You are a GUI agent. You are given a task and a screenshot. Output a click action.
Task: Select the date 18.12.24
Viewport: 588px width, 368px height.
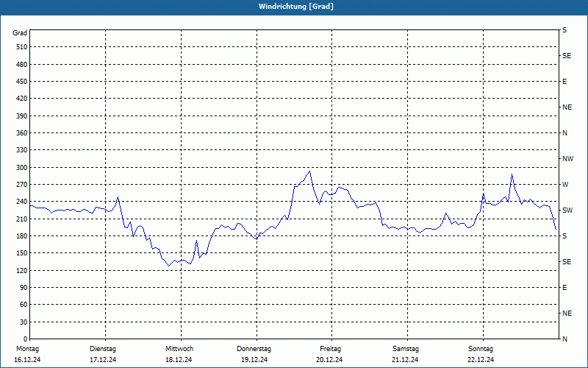click(179, 360)
